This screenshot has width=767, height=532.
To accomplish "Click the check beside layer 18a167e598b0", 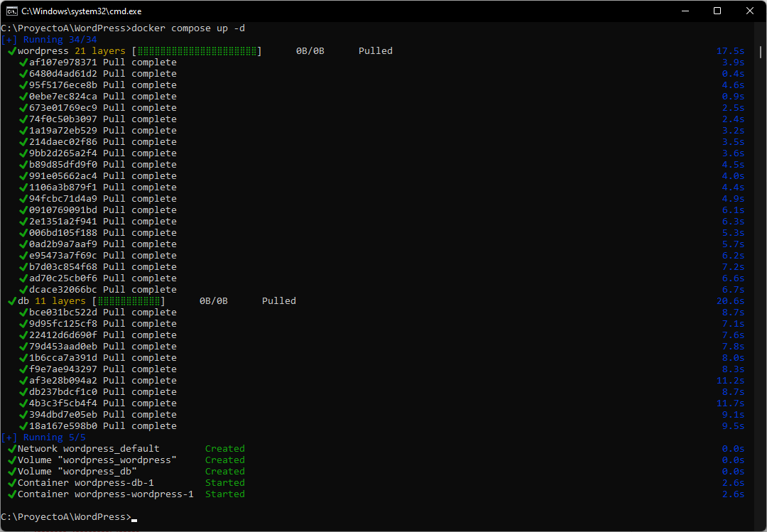I will pyautogui.click(x=23, y=425).
